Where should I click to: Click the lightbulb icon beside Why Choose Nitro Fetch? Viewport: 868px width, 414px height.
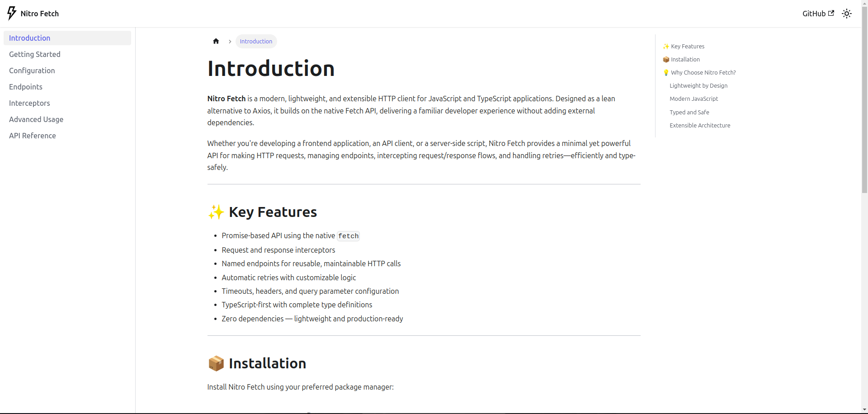click(x=666, y=72)
